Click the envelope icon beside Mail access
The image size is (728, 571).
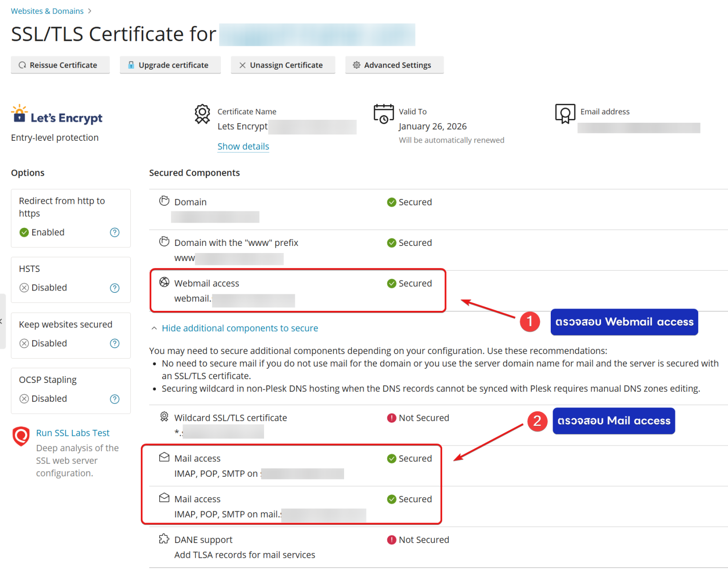(164, 456)
